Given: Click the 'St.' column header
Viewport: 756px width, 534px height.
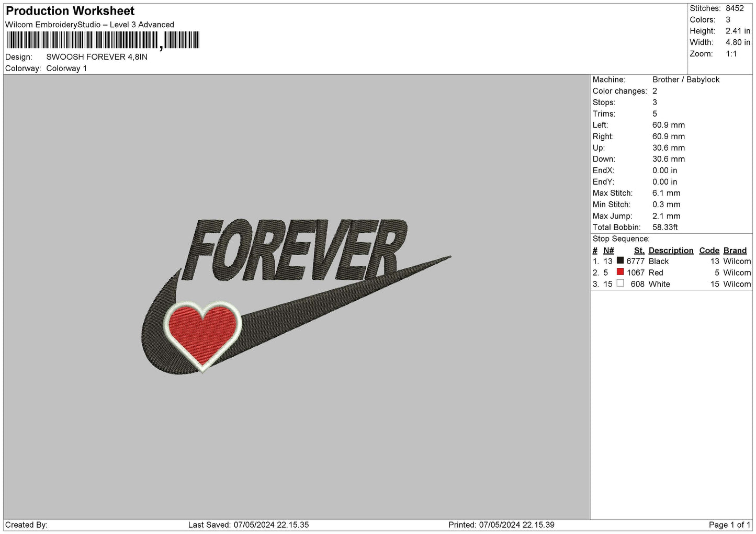Looking at the screenshot, I should click(639, 251).
